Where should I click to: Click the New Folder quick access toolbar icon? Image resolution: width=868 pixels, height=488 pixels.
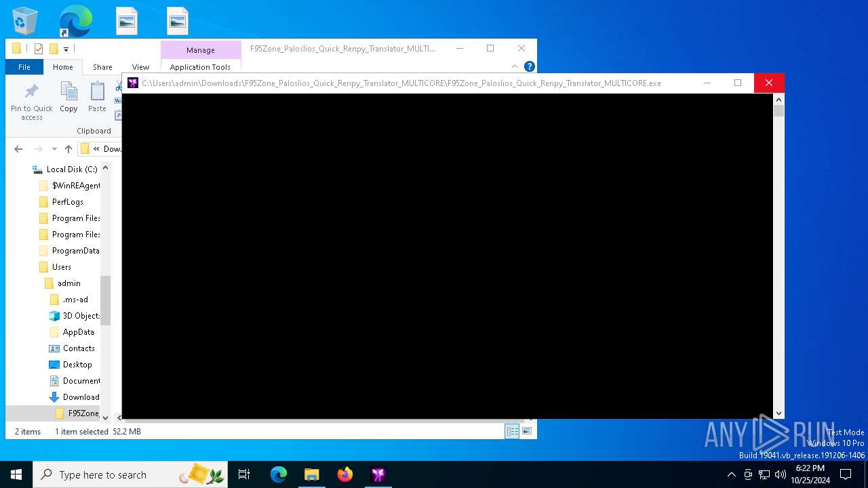pos(53,49)
